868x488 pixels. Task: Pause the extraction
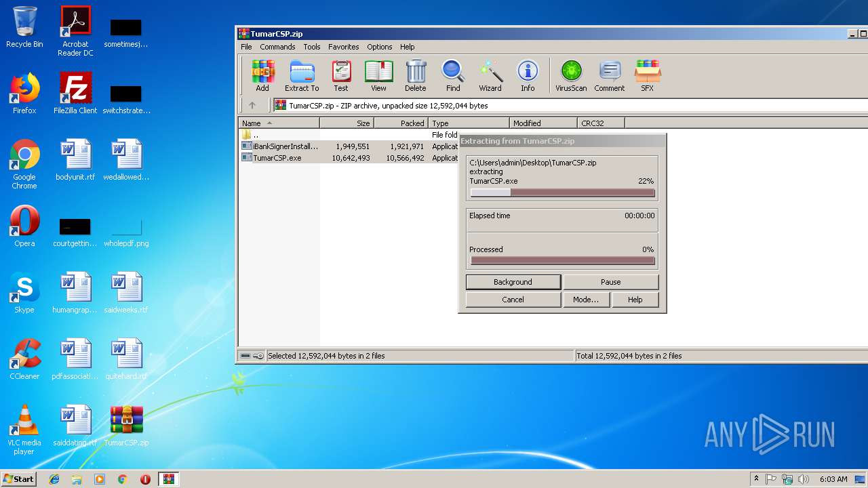(611, 282)
